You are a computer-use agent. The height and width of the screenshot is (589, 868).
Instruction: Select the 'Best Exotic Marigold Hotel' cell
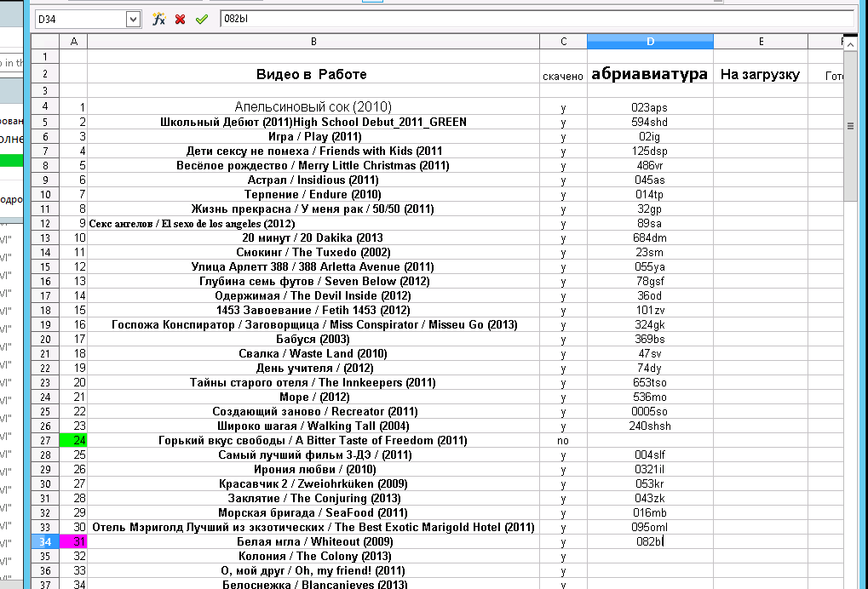pyautogui.click(x=313, y=528)
